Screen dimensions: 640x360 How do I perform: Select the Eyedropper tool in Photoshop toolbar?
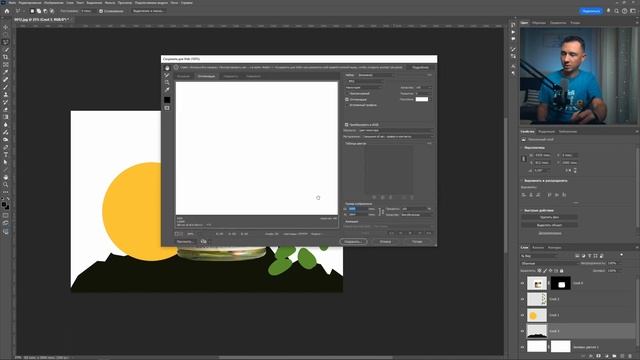pyautogui.click(x=5, y=72)
